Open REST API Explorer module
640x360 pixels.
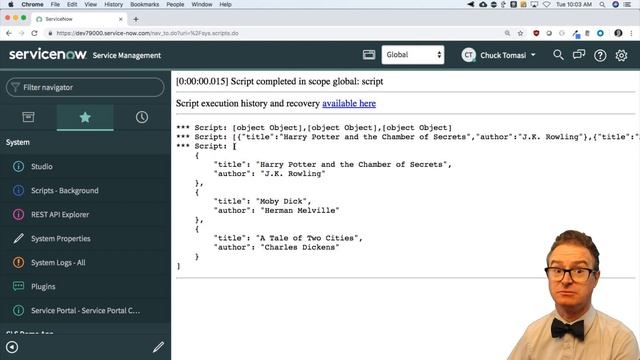[60, 215]
